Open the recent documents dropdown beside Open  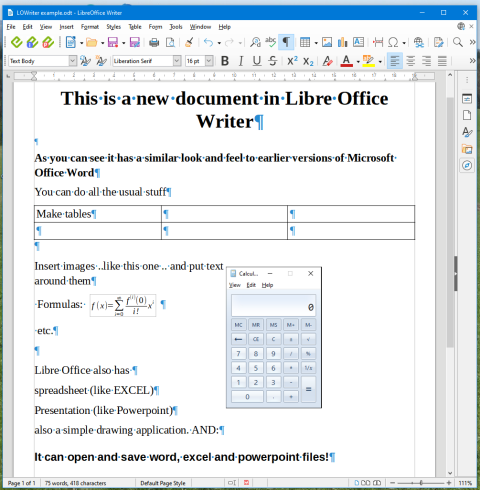click(102, 43)
